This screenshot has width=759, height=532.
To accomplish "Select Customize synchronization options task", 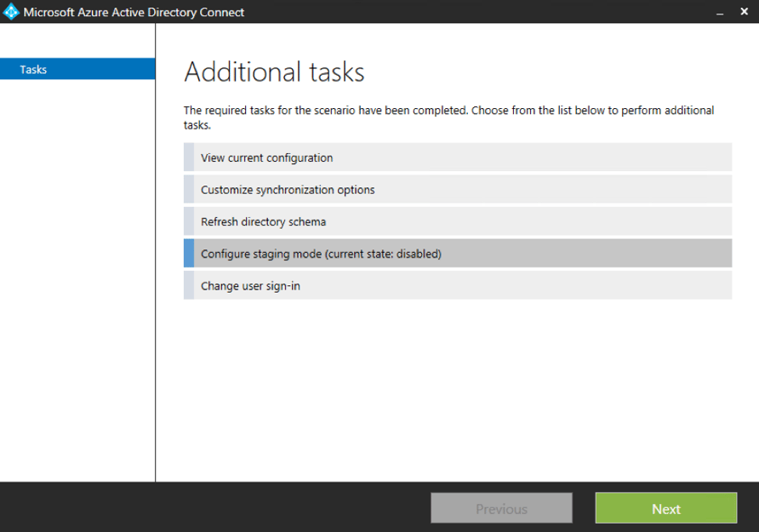I will pyautogui.click(x=458, y=189).
